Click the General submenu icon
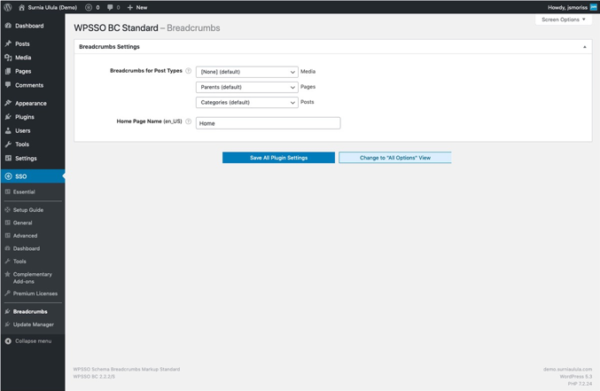This screenshot has width=600, height=391. 7,223
